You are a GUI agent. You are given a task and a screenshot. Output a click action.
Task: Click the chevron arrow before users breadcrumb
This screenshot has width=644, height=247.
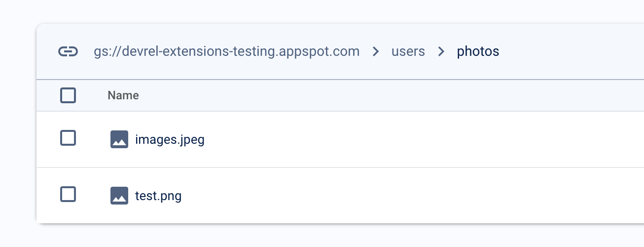coord(376,51)
